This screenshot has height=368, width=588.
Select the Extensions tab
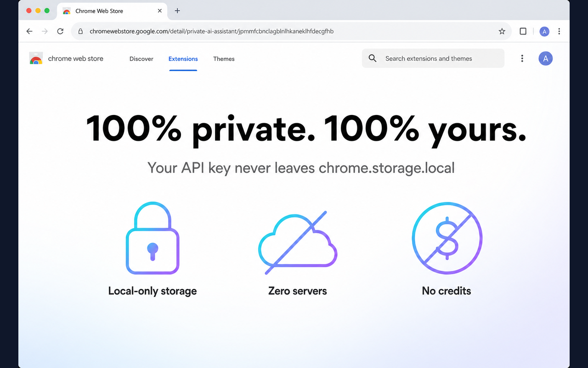(183, 59)
